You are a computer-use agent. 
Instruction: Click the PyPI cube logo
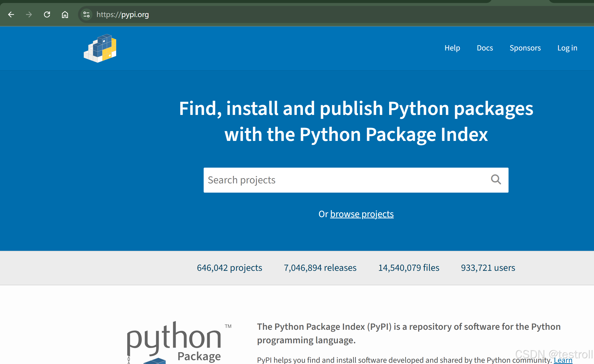coord(100,48)
